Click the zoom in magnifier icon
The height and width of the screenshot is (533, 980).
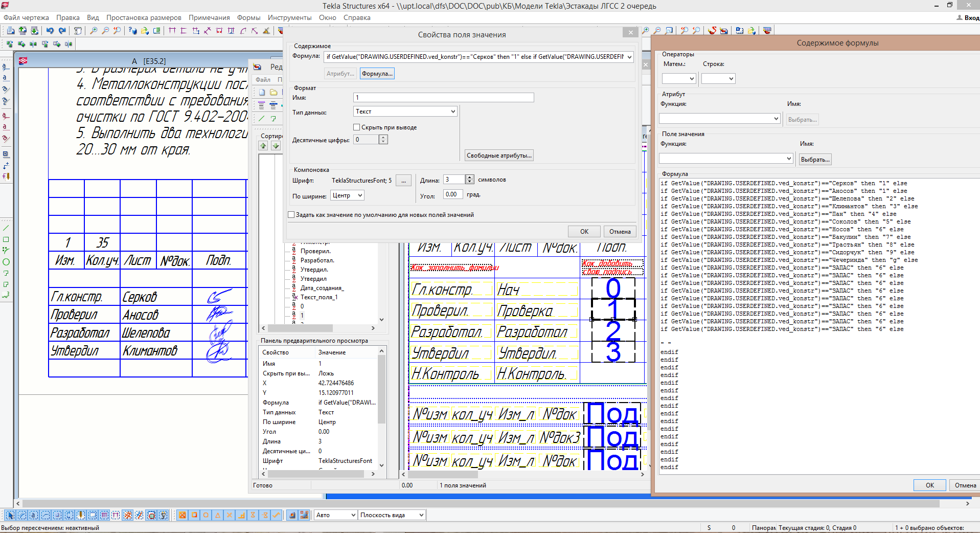coord(94,31)
